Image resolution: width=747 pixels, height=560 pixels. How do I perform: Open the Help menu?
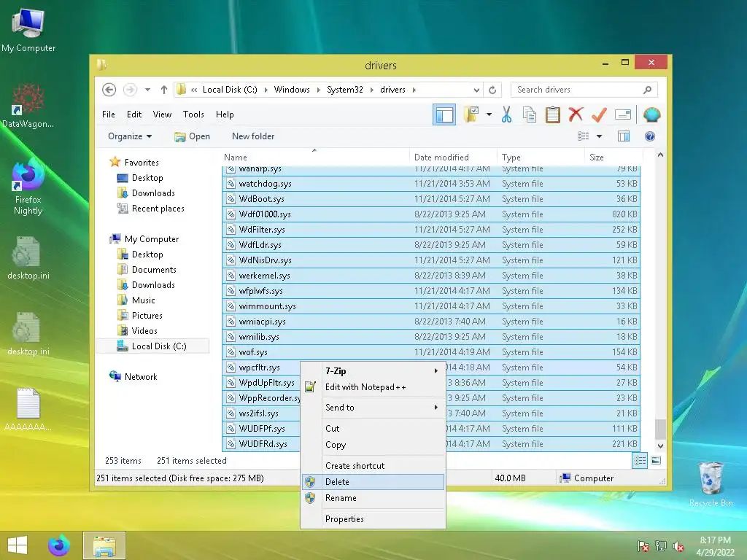click(x=225, y=114)
